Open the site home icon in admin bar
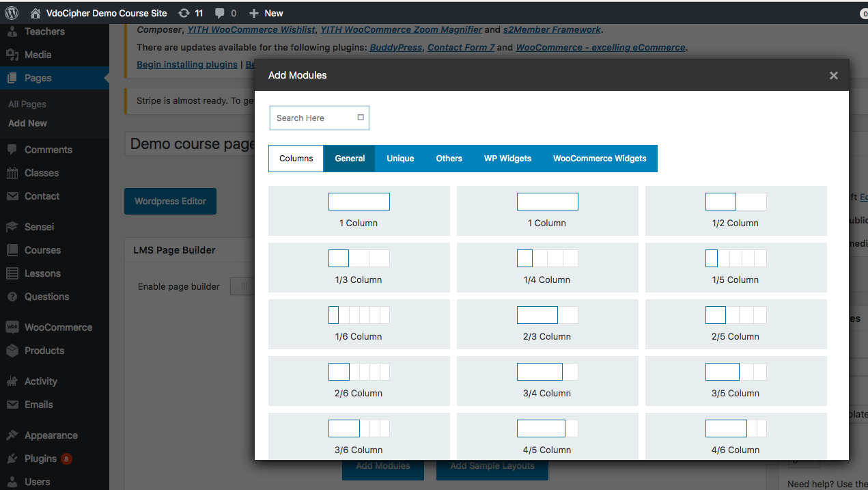Screen dimensions: 868x490 36,13
